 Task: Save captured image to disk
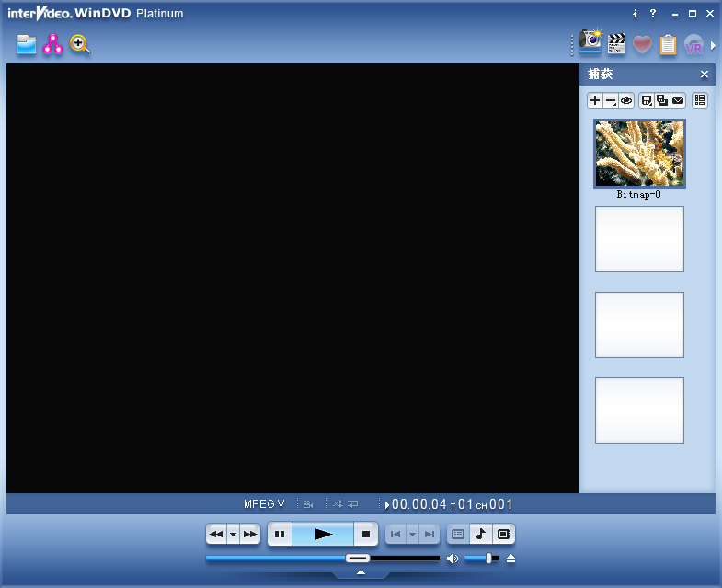[x=647, y=100]
